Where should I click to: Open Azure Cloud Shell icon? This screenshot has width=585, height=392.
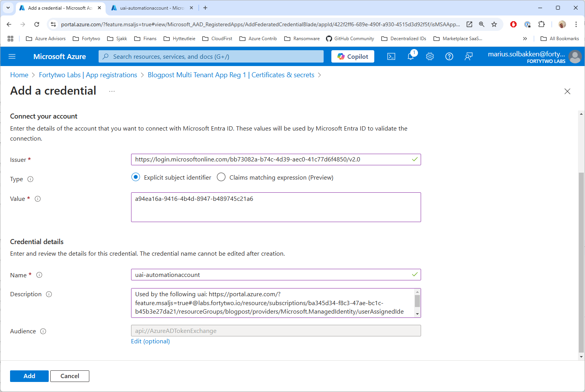pos(391,57)
